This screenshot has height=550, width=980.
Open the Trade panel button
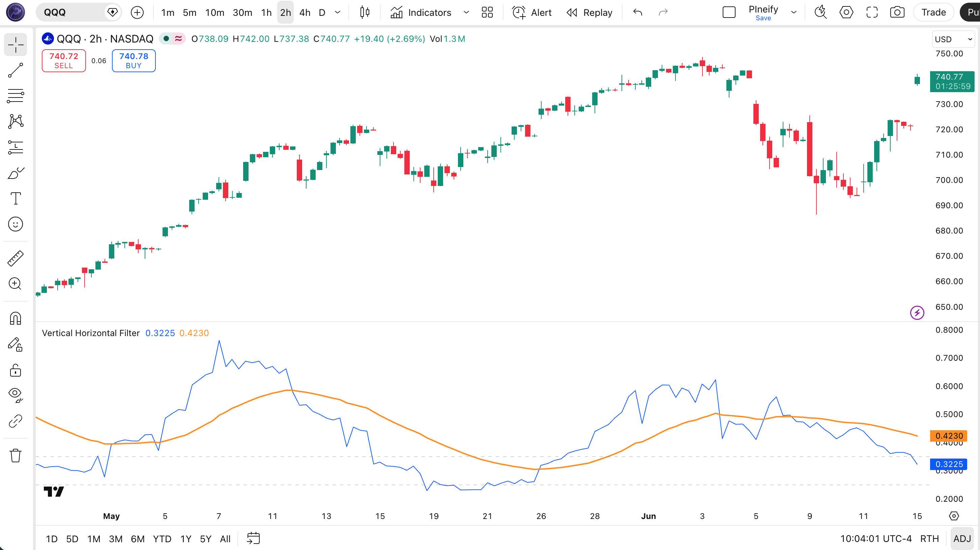[933, 12]
